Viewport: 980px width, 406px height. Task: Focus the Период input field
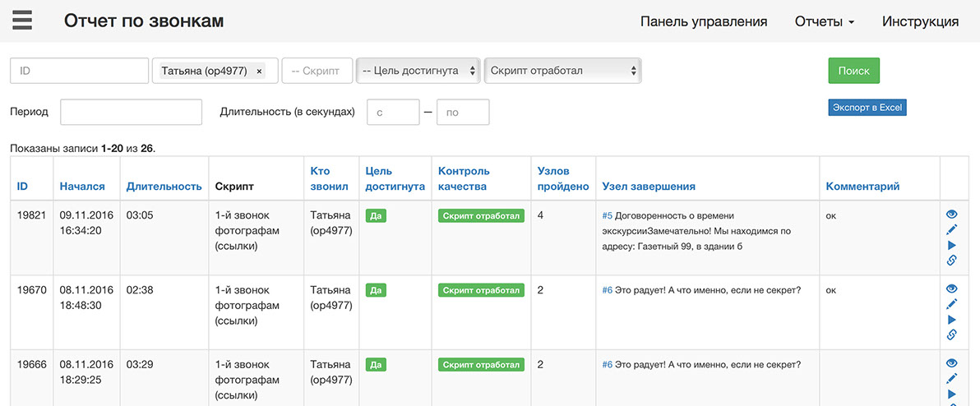click(x=131, y=112)
